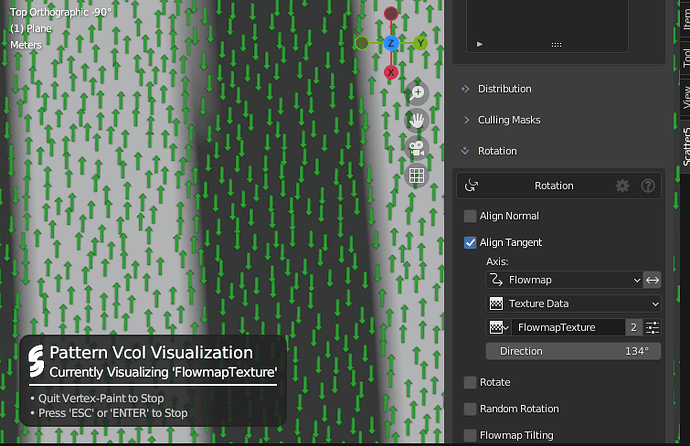Image resolution: width=690 pixels, height=446 pixels.
Task: Toggle the camera view icon
Action: (x=416, y=148)
